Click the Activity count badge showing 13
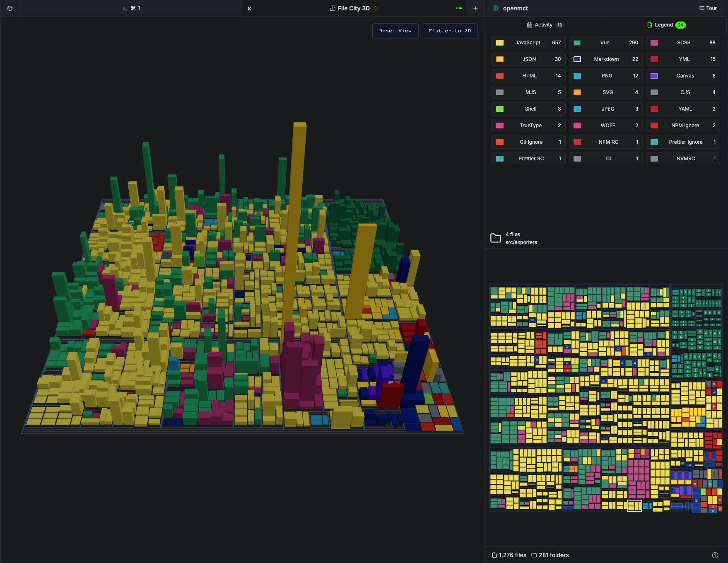 point(560,24)
